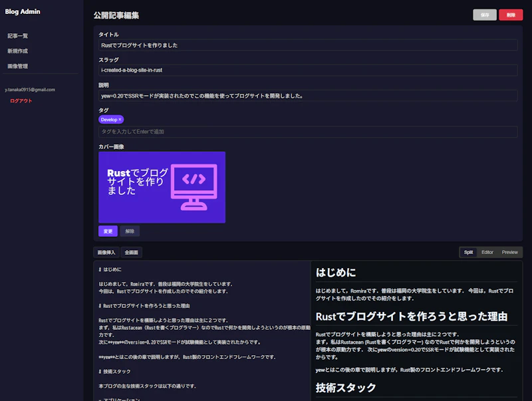Click the 保存 save button
The image size is (532, 401).
click(x=485, y=15)
